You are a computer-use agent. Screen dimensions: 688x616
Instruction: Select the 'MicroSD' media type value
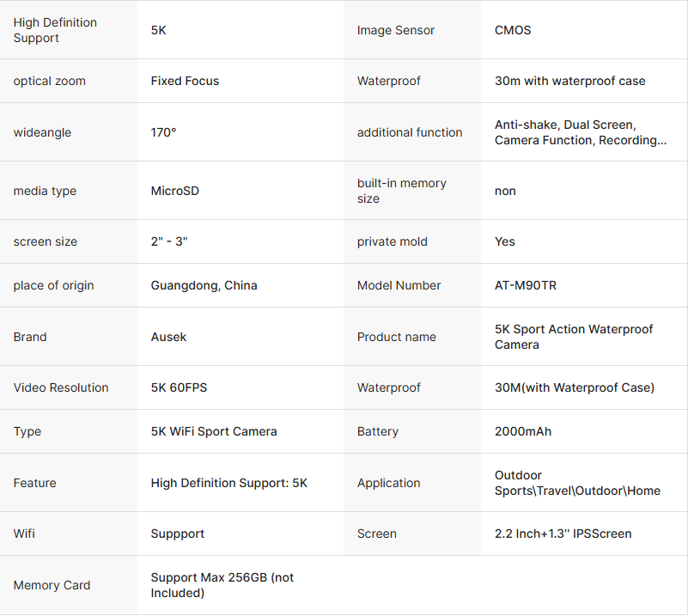tap(174, 191)
